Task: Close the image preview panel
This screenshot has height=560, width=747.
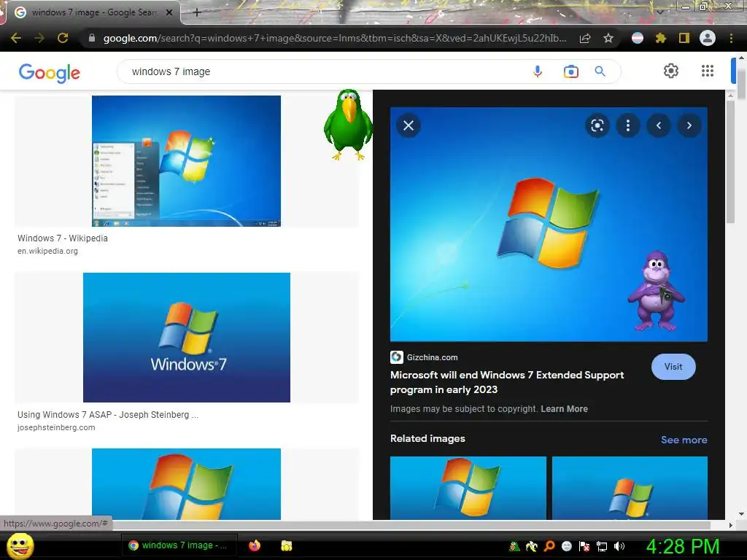Action: pyautogui.click(x=409, y=125)
